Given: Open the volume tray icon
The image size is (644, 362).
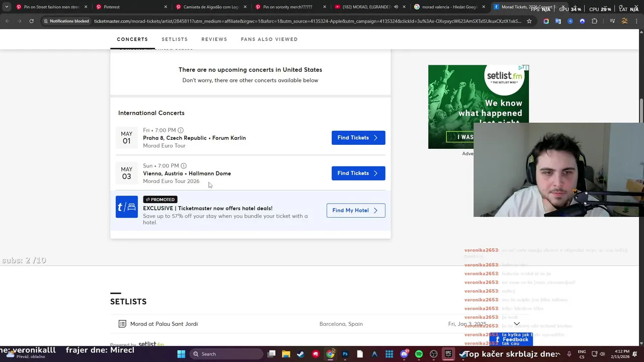Looking at the screenshot, I should pos(602,354).
